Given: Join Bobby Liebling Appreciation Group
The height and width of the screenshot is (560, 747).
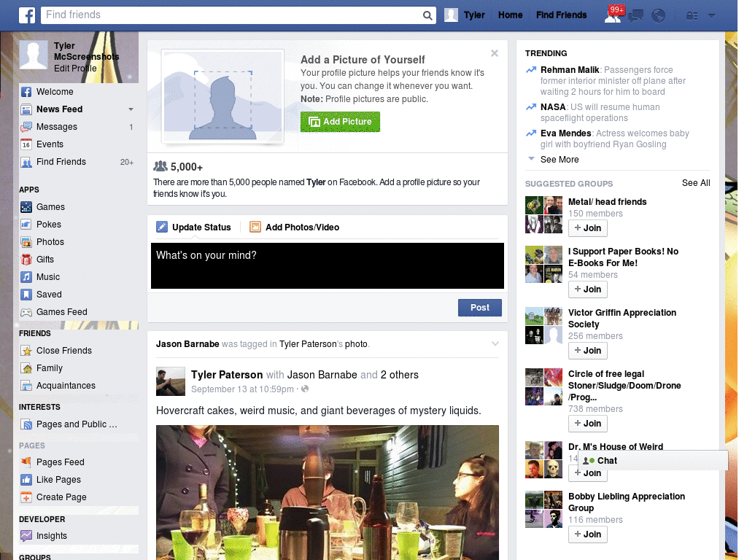Looking at the screenshot, I should coord(587,534).
